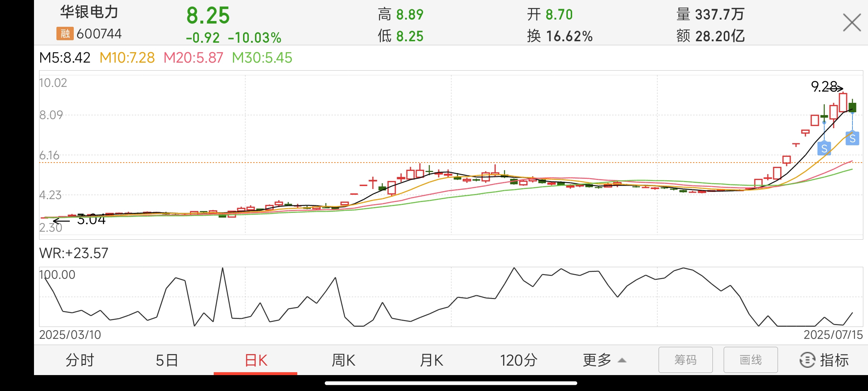Tap the 8.09 price axis label

tap(51, 115)
